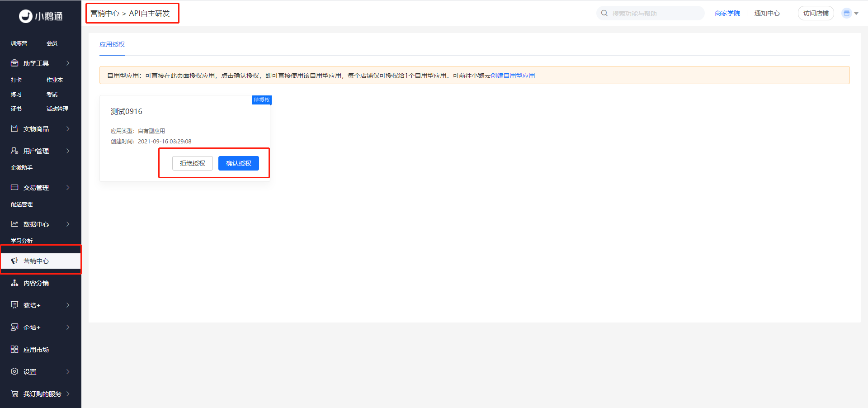Screen dimensions: 868x408
Task: Select the 应用授权 tab
Action: (112, 44)
